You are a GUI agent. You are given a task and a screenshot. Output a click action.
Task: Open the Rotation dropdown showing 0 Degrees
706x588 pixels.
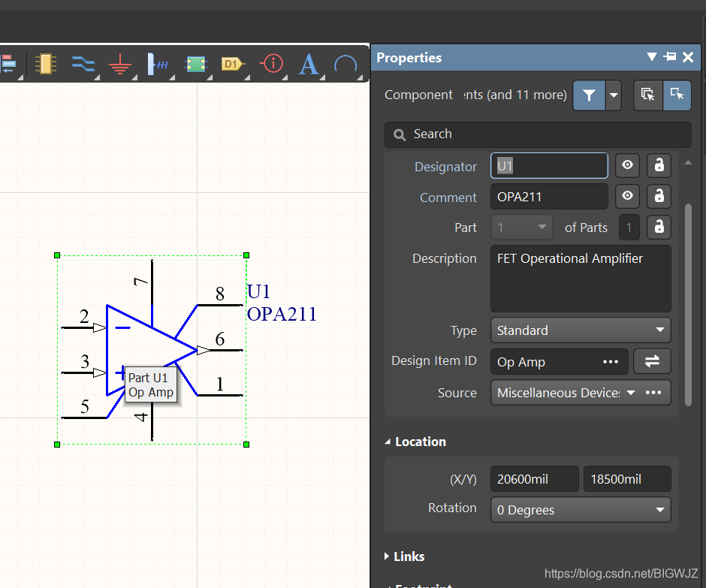[x=581, y=510]
